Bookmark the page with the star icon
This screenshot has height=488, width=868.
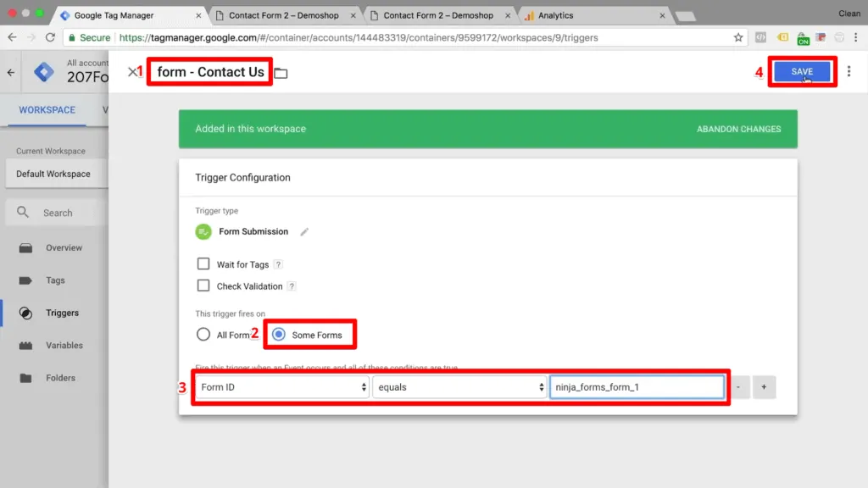(x=738, y=37)
